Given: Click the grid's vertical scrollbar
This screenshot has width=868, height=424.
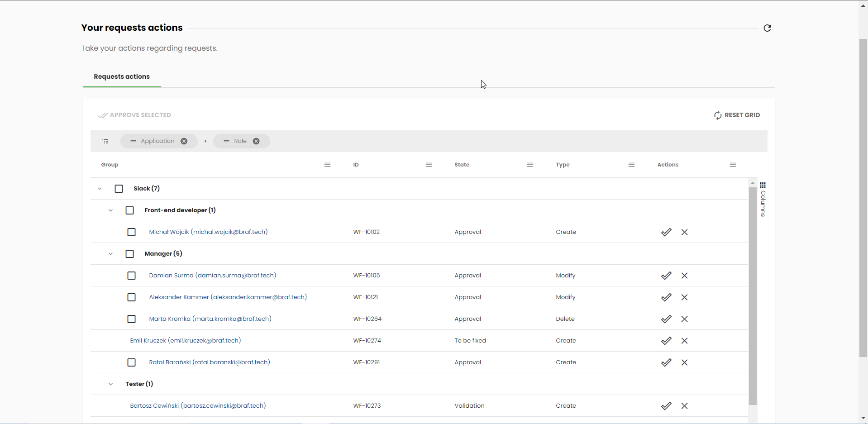Looking at the screenshot, I should tap(753, 294).
